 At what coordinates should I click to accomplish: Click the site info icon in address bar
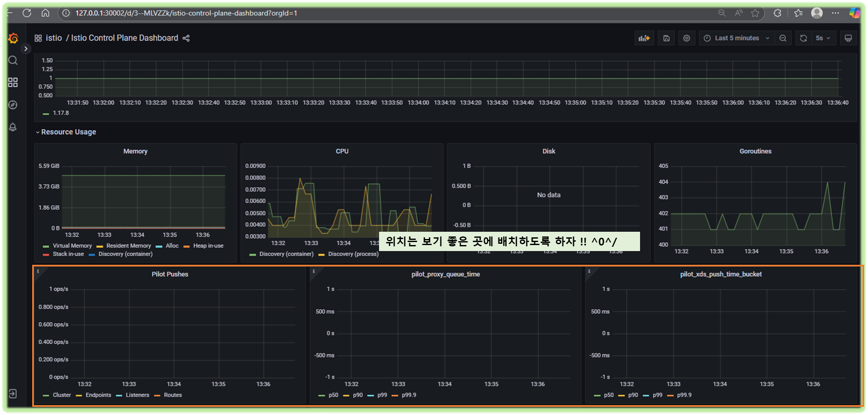tap(66, 13)
